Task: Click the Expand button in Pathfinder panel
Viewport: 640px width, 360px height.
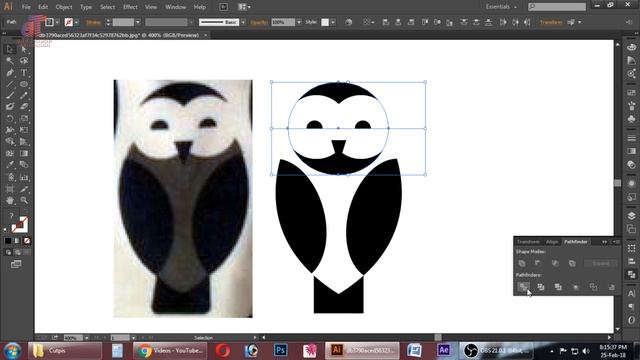Action: [x=600, y=263]
